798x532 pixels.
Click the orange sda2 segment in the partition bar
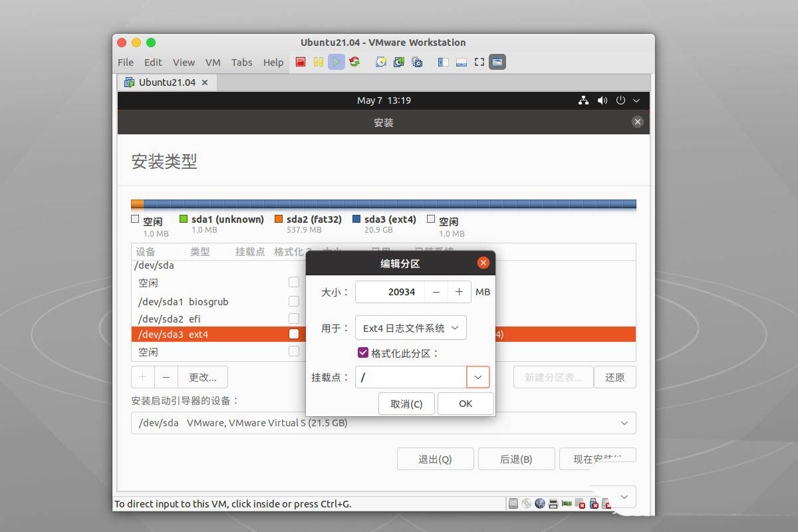coord(137,203)
